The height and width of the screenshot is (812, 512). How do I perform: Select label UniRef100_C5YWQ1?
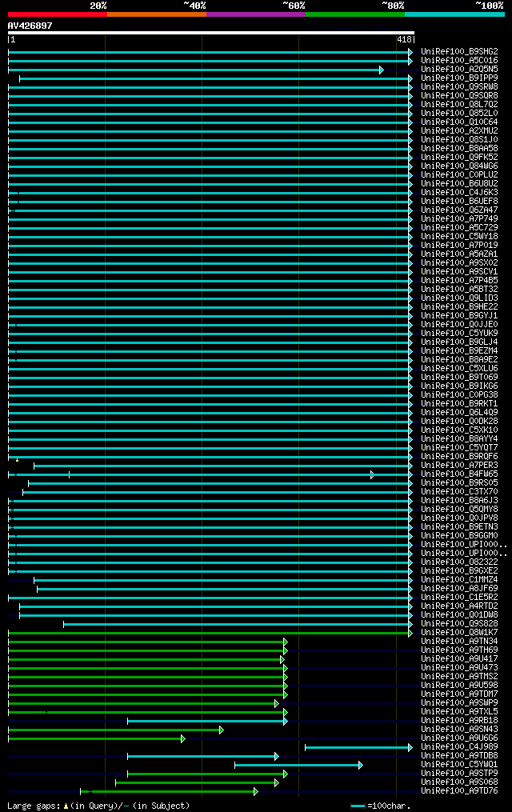click(x=459, y=765)
